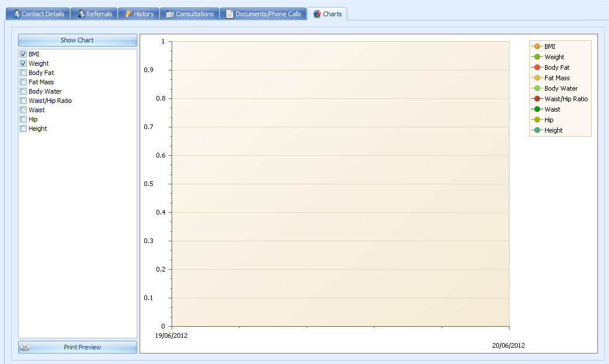Click the printer icon on Print Preview

(x=25, y=347)
